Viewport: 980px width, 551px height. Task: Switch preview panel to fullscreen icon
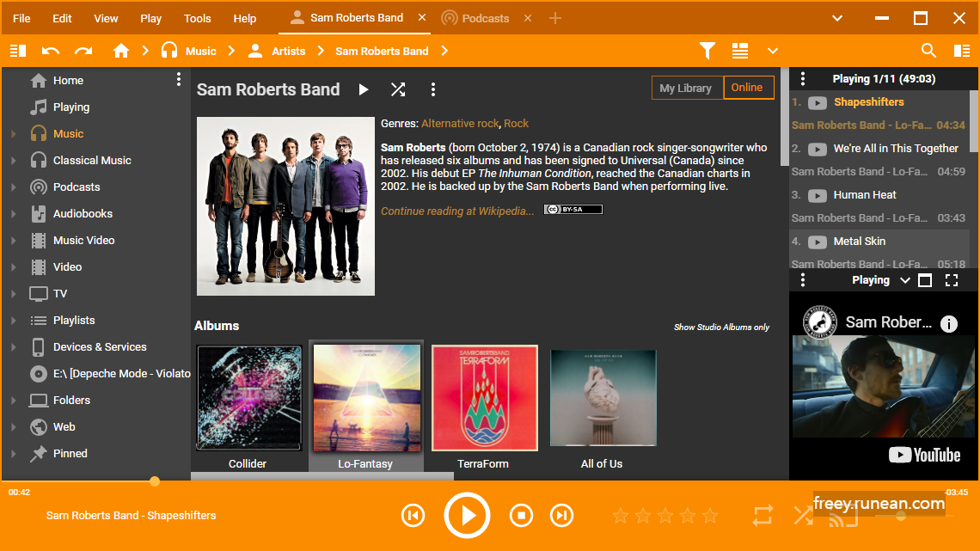(x=952, y=280)
